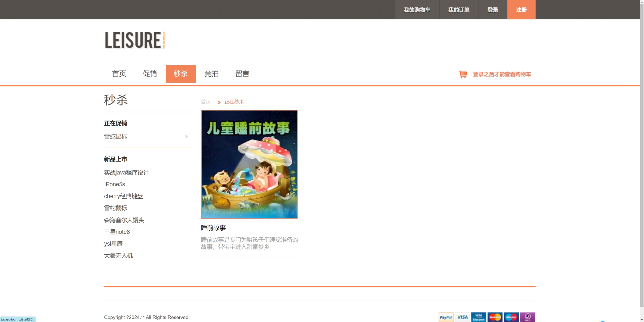The width and height of the screenshot is (644, 322).
Task: Click 首页 in the breadcrumb
Action: [x=206, y=102]
